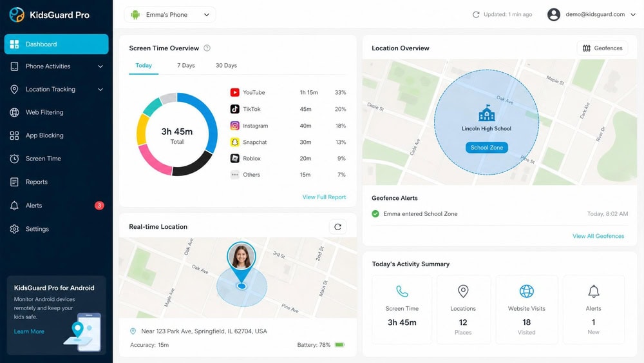Screen dimensions: 644x363
Task: Click the Locations pin summary icon
Action: pyautogui.click(x=463, y=291)
